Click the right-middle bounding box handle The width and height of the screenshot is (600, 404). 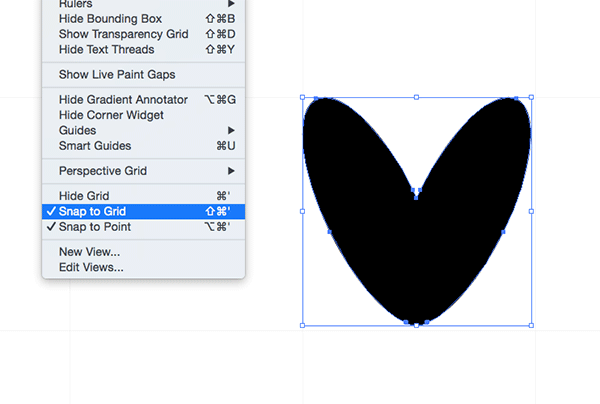pyautogui.click(x=530, y=211)
